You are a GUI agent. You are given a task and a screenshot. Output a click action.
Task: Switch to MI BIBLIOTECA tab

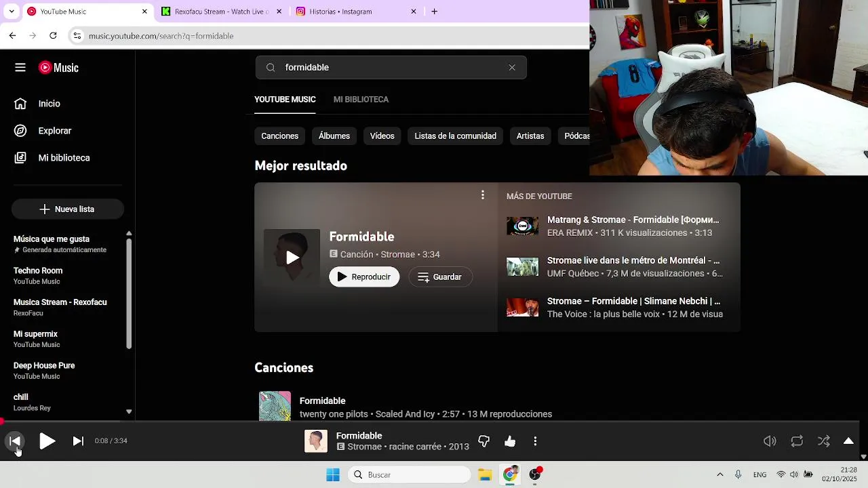361,100
